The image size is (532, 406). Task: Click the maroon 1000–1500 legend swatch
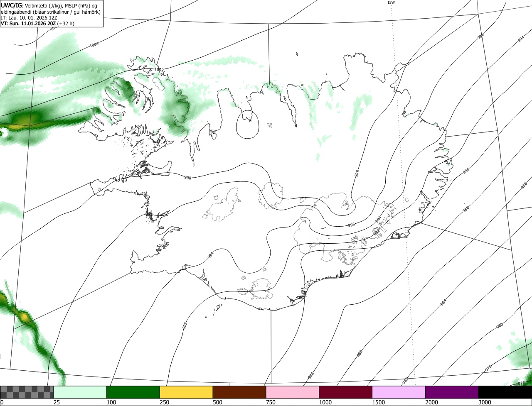coord(346,392)
